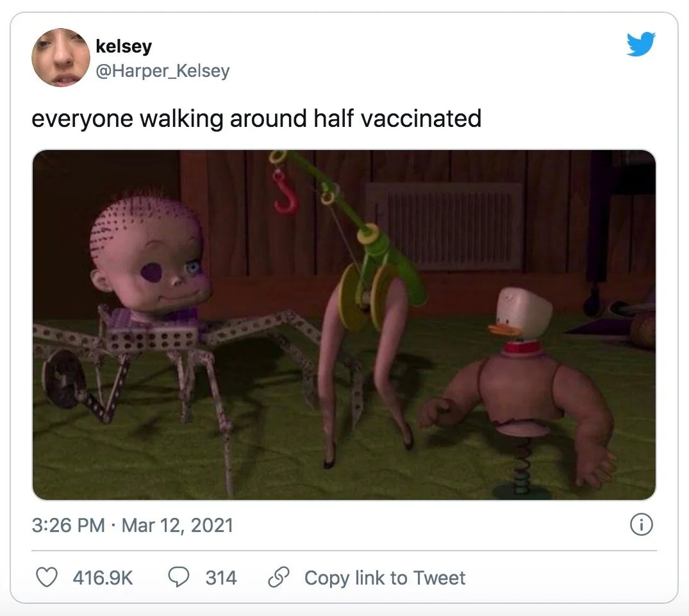The image size is (689, 616).
Task: Click the chain link icon
Action: coord(279,578)
